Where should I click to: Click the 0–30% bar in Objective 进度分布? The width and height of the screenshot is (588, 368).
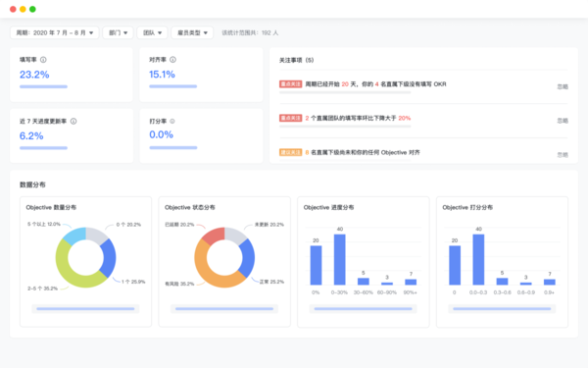point(339,259)
